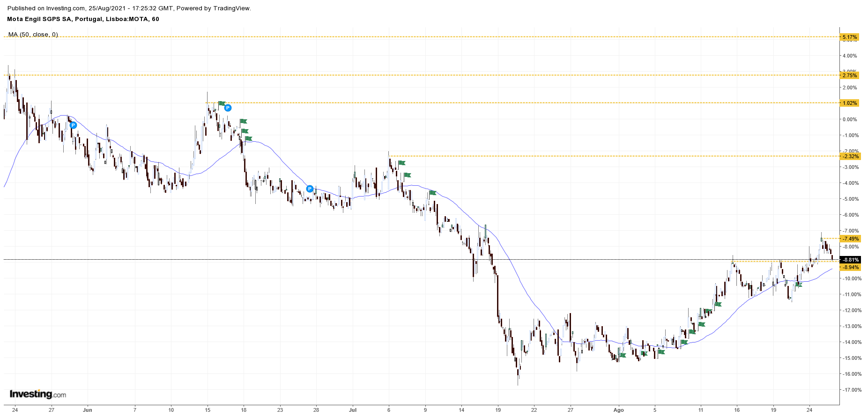Select the rightmost green flag near August 23
This screenshot has height=416, width=868.
coord(799,285)
